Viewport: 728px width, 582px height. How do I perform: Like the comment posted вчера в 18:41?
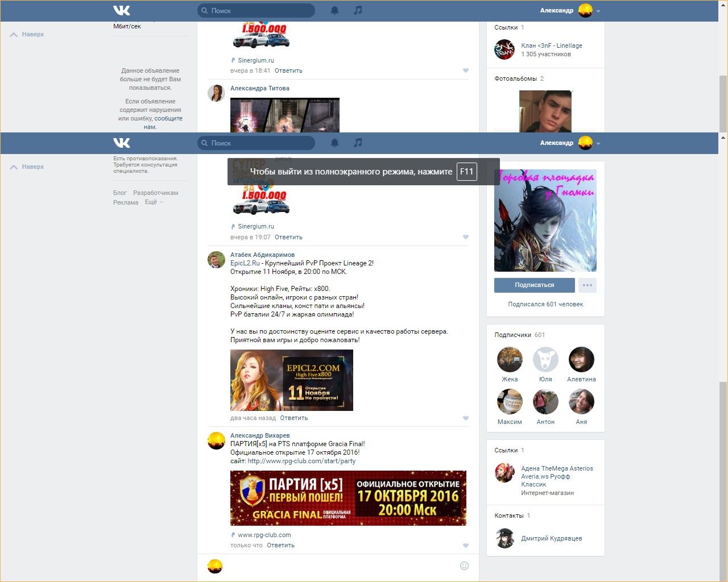(466, 70)
